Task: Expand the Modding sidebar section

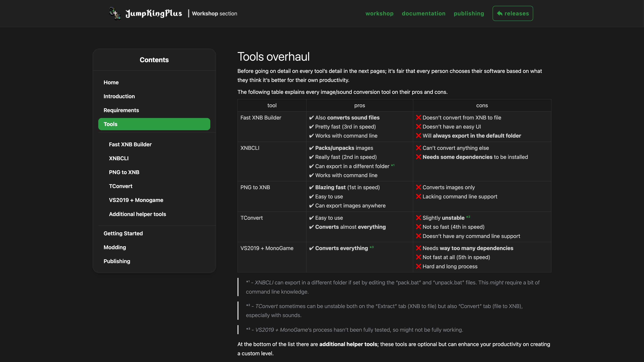Action: pyautogui.click(x=115, y=247)
